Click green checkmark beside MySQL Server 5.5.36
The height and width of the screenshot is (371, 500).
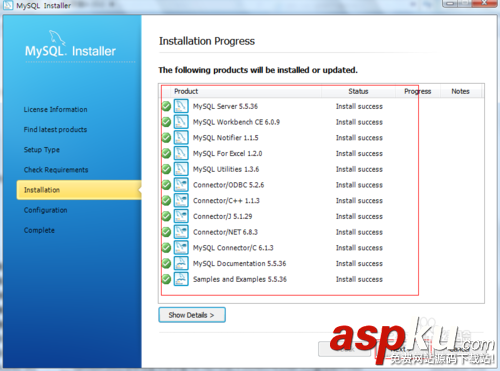click(166, 106)
